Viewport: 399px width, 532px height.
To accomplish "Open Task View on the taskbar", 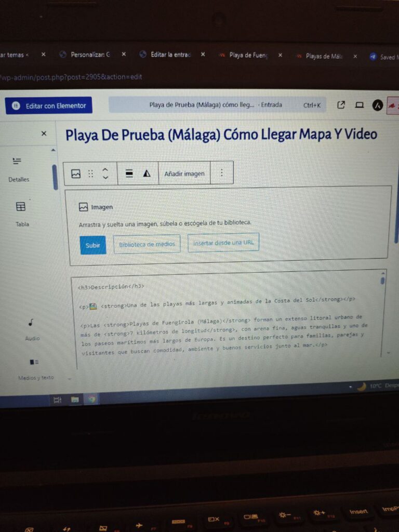I will [x=57, y=401].
